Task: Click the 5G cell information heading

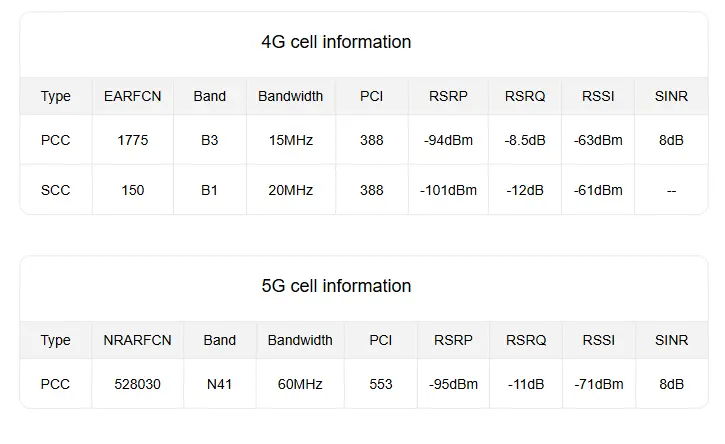Action: pyautogui.click(x=336, y=286)
